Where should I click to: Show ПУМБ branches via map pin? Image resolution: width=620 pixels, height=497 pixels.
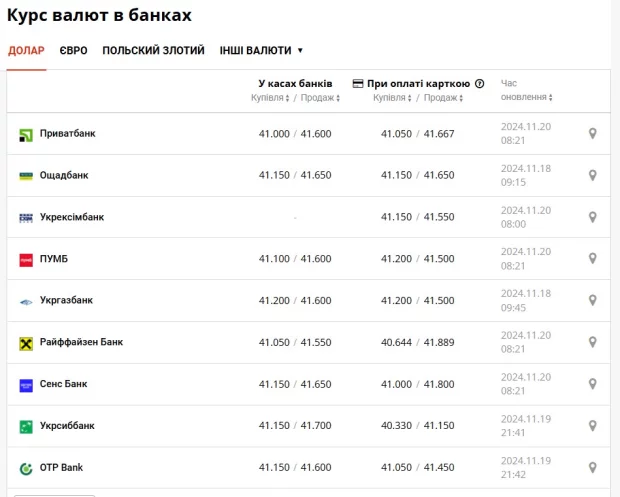pyautogui.click(x=592, y=259)
